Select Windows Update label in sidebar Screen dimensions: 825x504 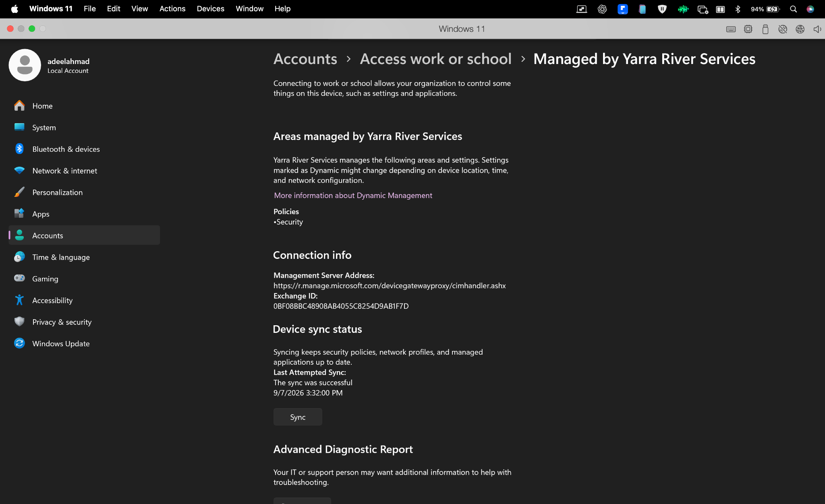(61, 344)
